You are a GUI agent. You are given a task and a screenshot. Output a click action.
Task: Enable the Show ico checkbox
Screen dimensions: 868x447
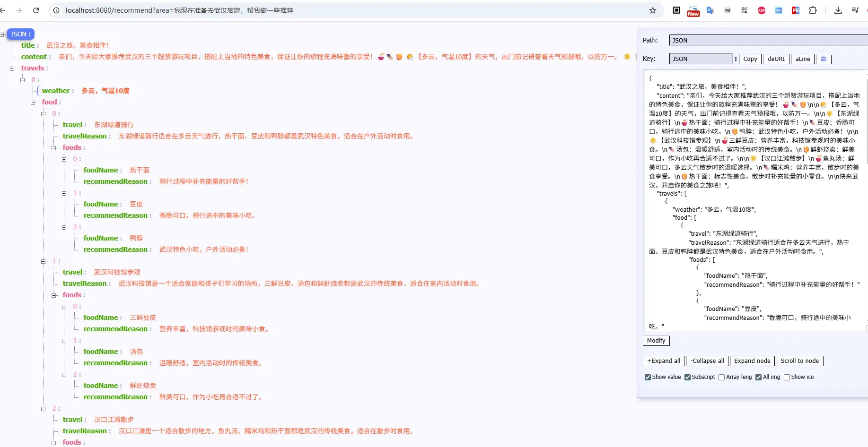(x=787, y=377)
